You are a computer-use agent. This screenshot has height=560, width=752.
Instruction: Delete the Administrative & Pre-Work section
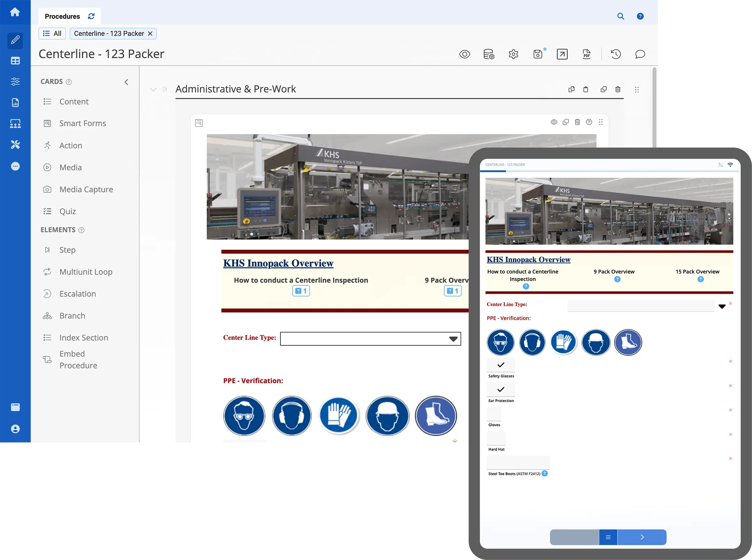618,90
